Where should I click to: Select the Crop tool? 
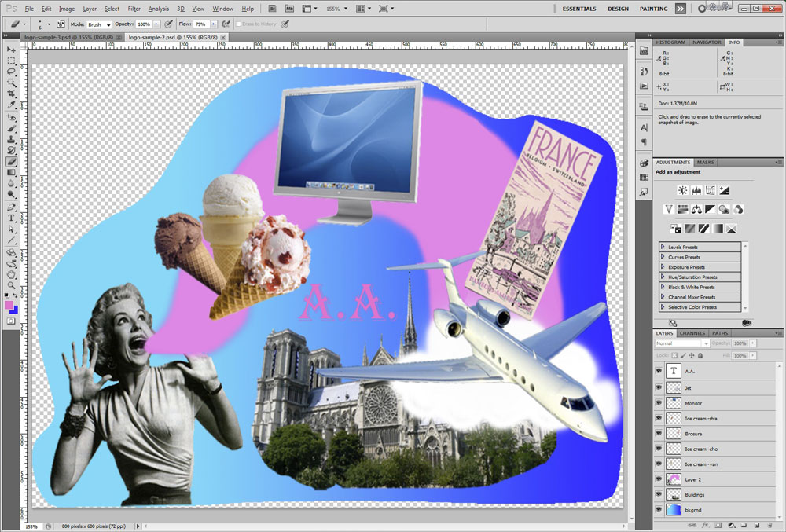click(12, 94)
